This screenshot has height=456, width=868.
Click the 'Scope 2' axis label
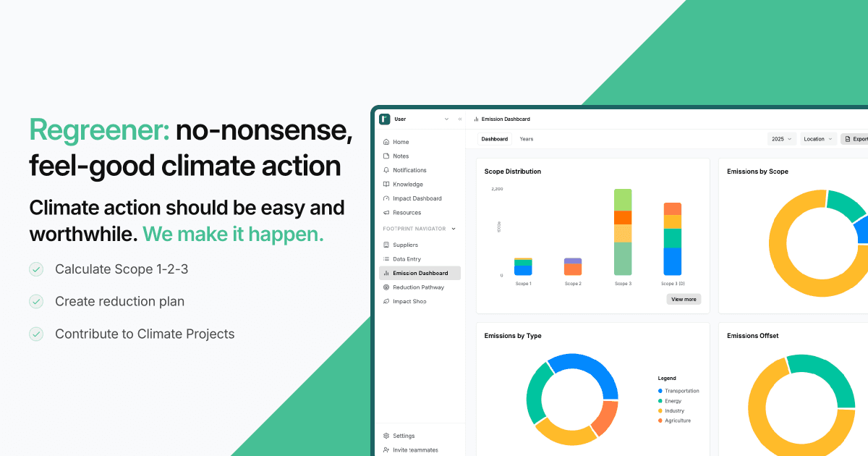pyautogui.click(x=573, y=284)
